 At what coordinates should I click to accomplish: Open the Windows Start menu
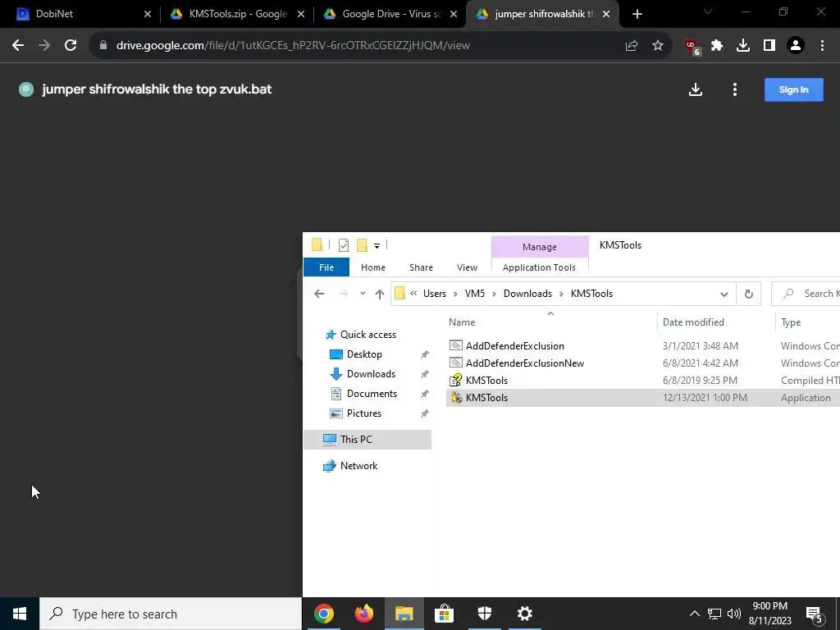pos(20,614)
